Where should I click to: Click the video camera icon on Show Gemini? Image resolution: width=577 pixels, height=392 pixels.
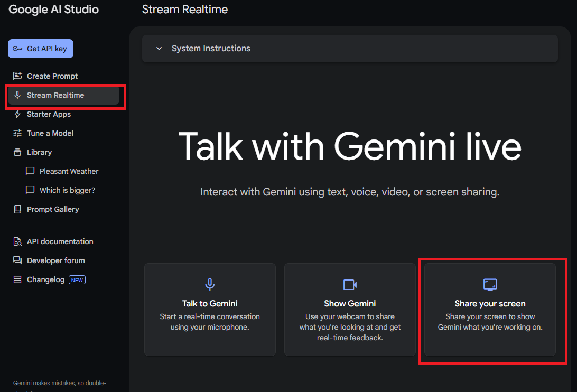point(350,285)
